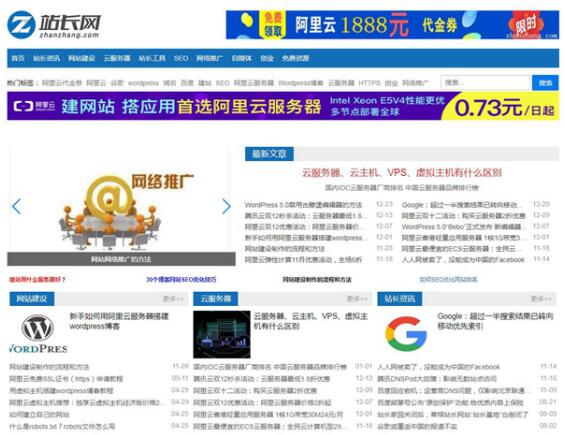This screenshot has width=565, height=435.
Task: Click the blue 搜索 search button
Action: point(546,83)
